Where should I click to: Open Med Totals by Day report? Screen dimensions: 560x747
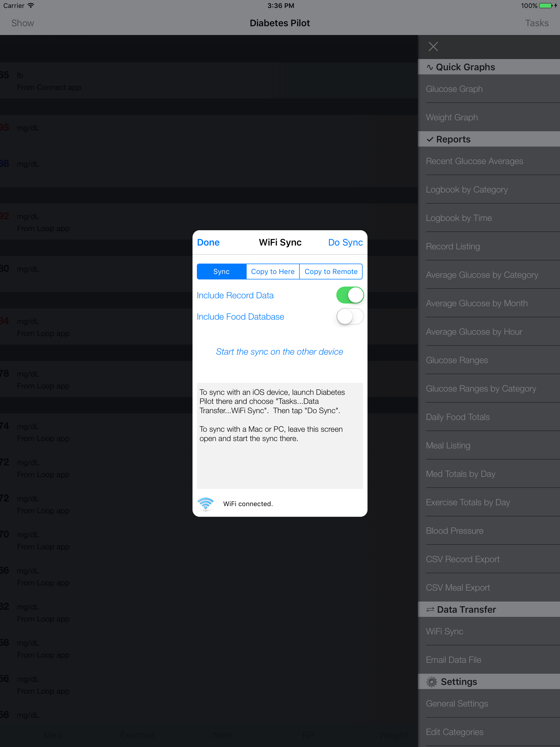click(x=489, y=474)
